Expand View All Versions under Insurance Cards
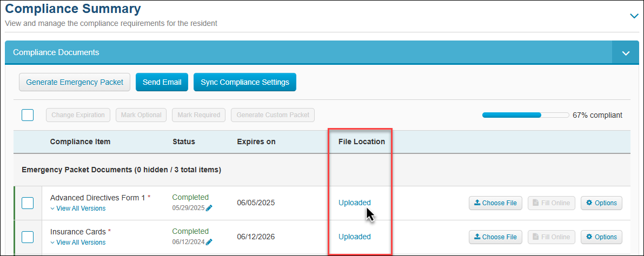This screenshot has height=256, width=644. [x=78, y=242]
